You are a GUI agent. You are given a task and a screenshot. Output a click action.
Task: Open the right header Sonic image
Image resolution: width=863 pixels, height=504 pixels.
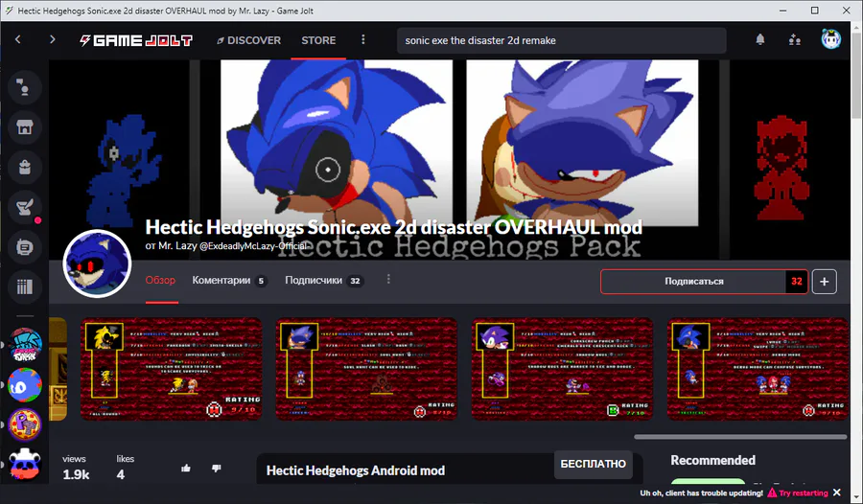pos(582,142)
